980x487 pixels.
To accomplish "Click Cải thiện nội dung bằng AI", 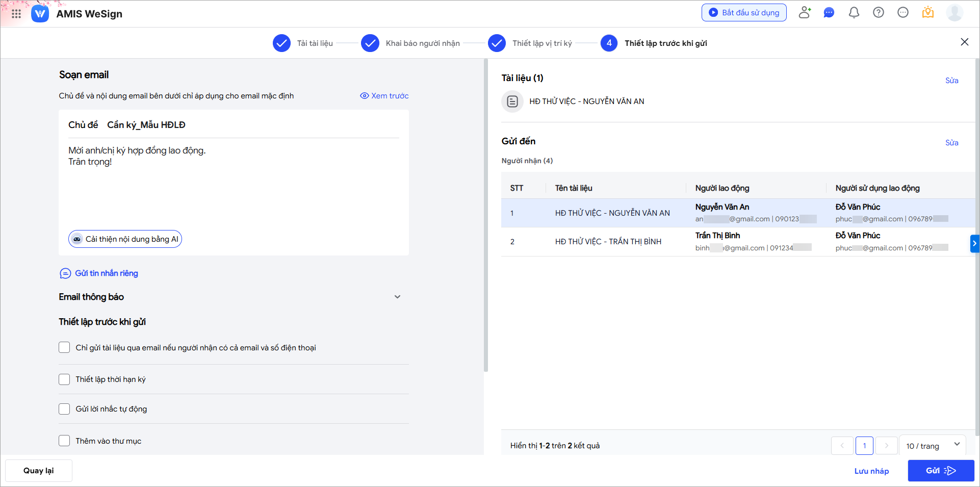I will 125,239.
